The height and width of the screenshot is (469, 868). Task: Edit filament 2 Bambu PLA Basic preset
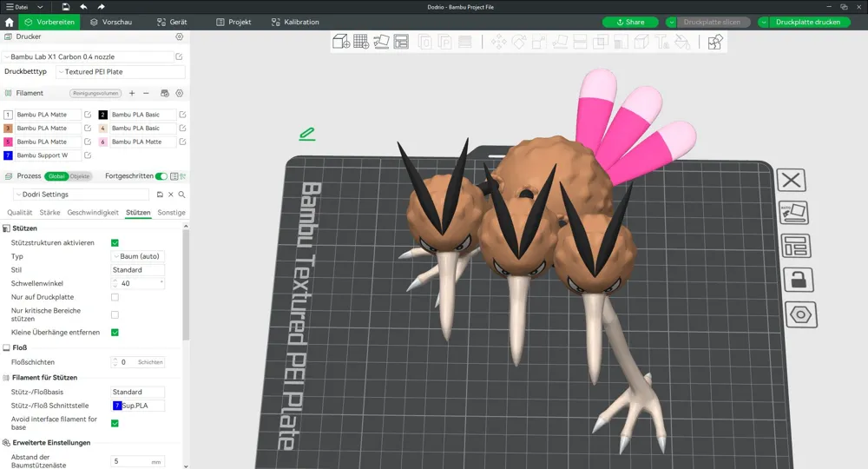coord(182,115)
